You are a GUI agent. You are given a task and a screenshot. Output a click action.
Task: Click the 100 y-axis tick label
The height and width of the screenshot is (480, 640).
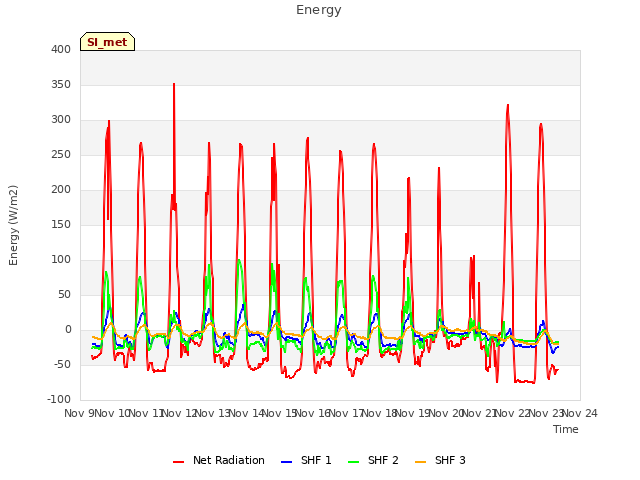(x=61, y=260)
